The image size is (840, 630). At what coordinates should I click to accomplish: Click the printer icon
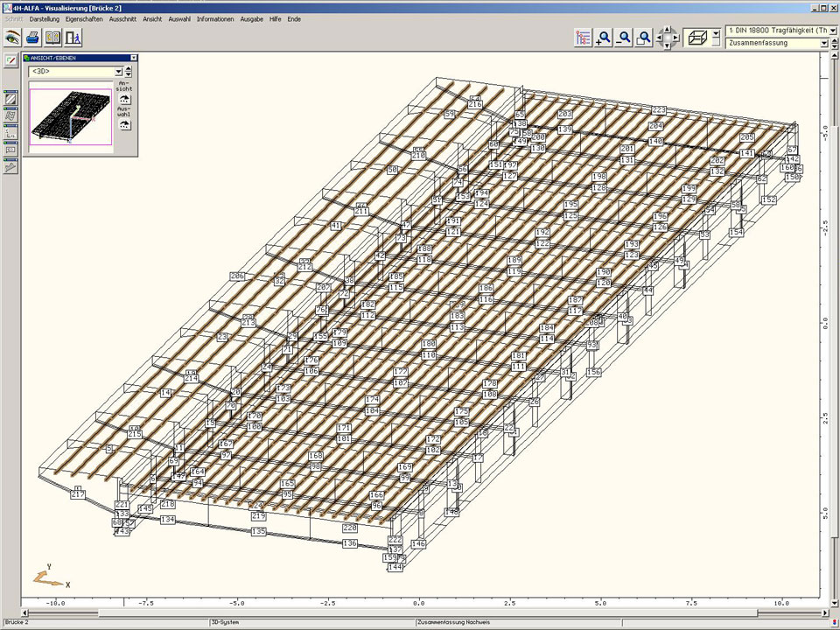(x=32, y=38)
